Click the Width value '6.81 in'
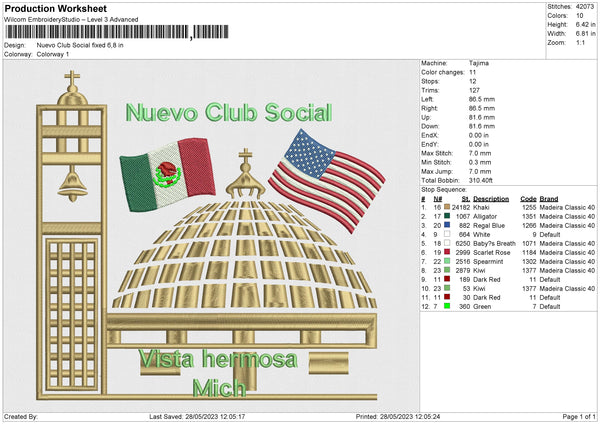This screenshot has width=600, height=424. 585,34
